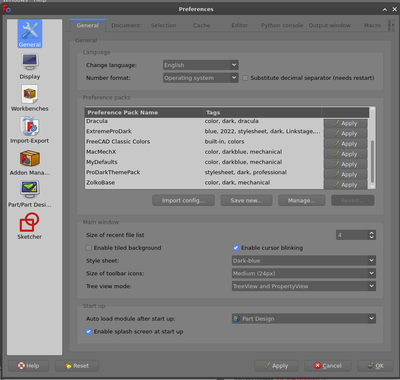The width and height of the screenshot is (400, 380).
Task: Open Auto load module Part Design dropdown
Action: (304, 319)
